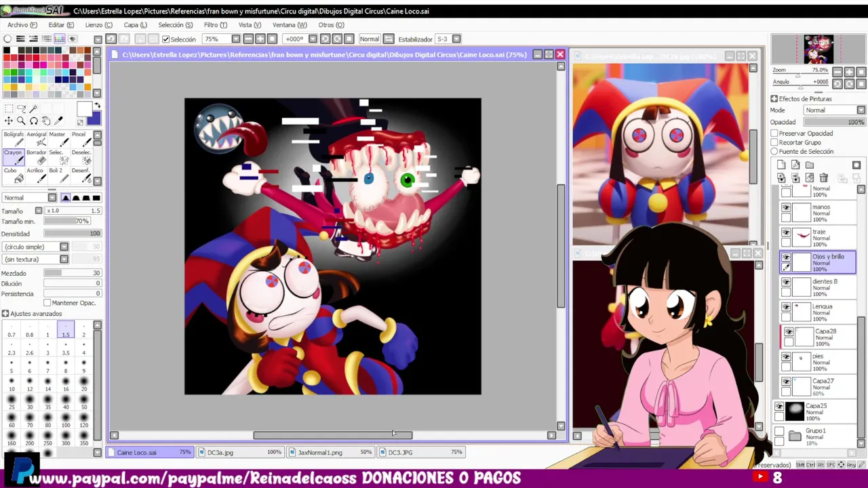Select the zoom magnifier tool
This screenshot has height=488, width=868.
(21, 121)
